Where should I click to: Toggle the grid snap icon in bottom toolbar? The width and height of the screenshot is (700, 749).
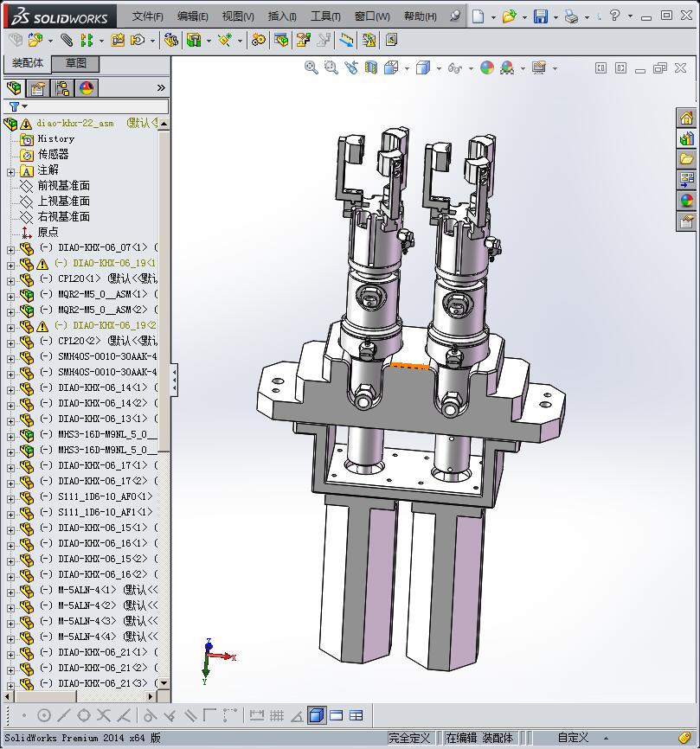[277, 715]
